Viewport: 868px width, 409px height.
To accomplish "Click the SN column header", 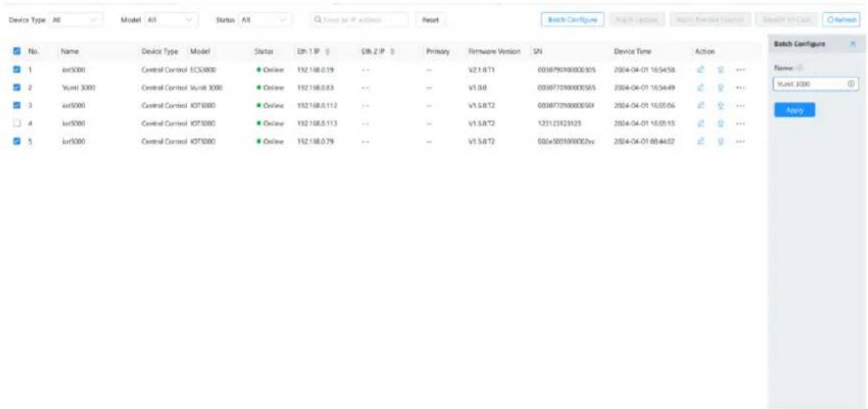I will point(537,52).
